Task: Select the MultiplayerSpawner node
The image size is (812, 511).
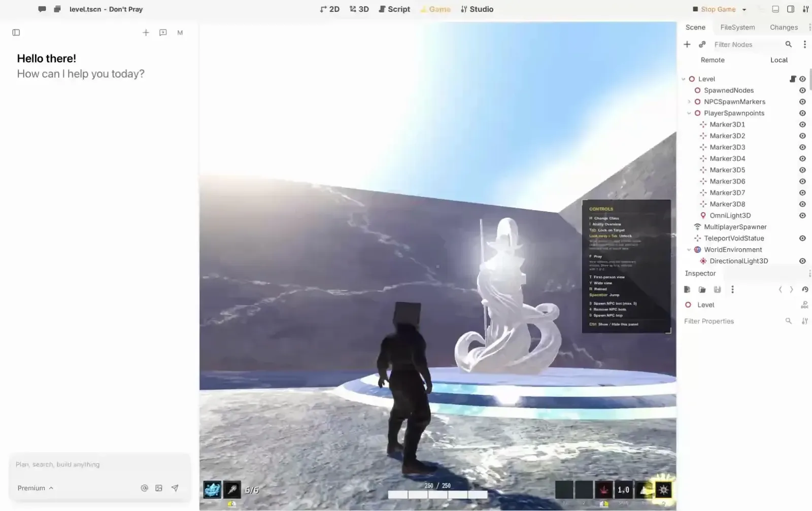Action: (735, 227)
